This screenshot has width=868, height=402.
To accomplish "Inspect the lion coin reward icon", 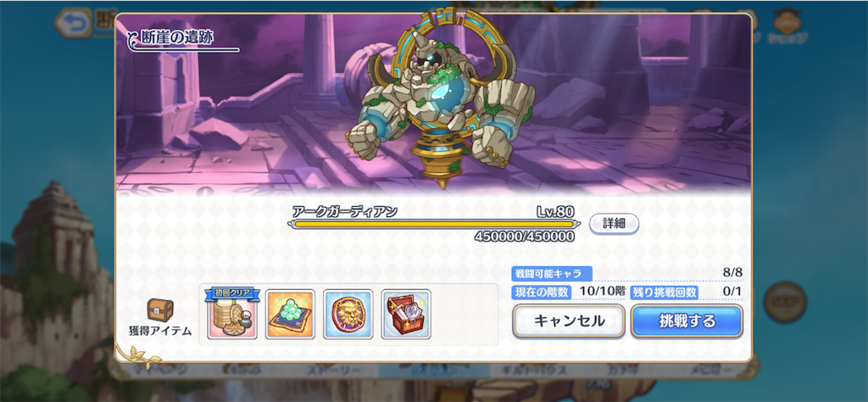I will (348, 314).
